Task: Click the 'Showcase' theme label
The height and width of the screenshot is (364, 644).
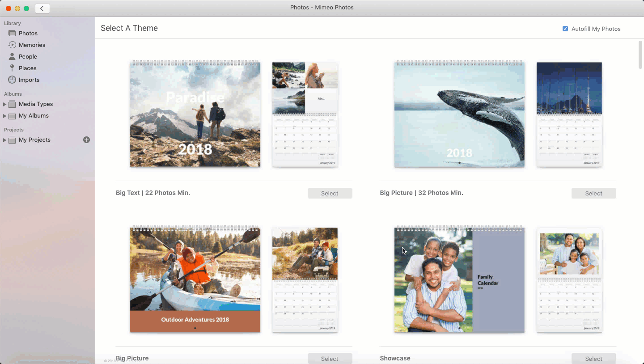Action: point(395,358)
